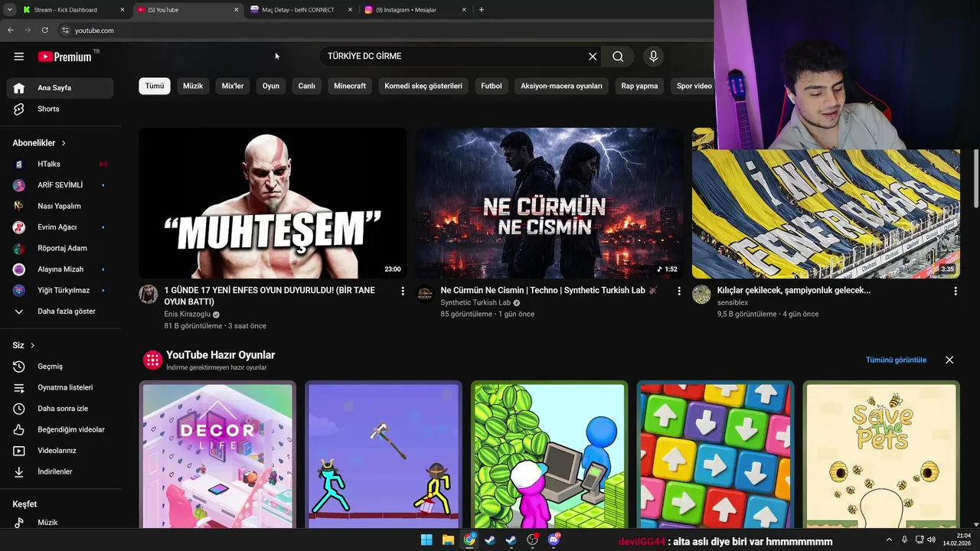980x551 pixels.
Task: Clear the search box with the X
Action: (593, 56)
